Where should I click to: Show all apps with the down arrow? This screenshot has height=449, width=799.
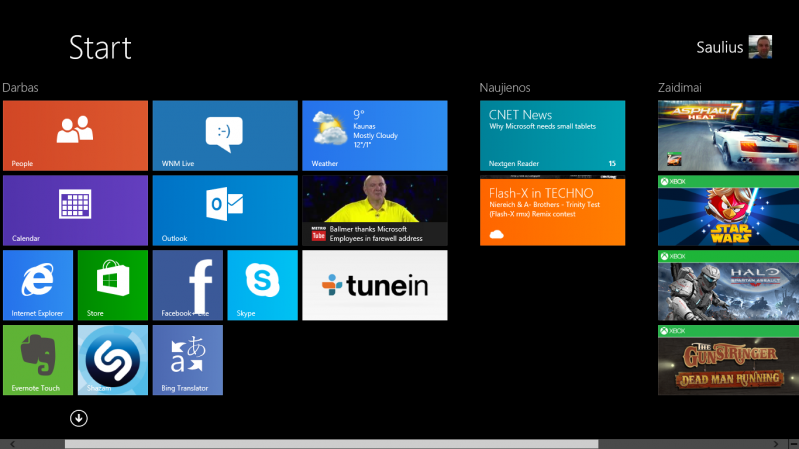point(79,418)
